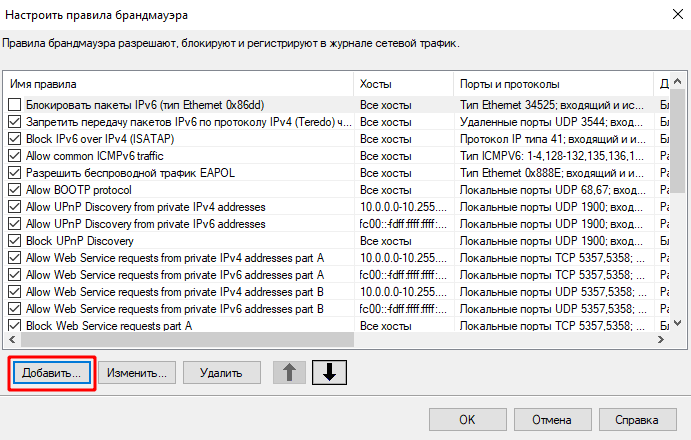The height and width of the screenshot is (440, 691).
Task: Click the Порты и протоколы column header
Action: [552, 83]
